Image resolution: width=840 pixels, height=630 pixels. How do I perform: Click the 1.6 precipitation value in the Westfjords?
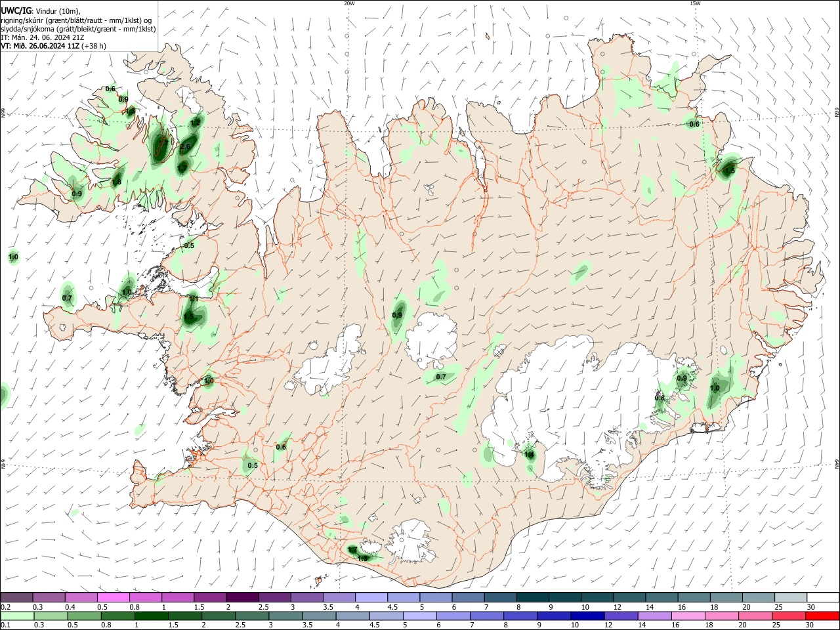[x=185, y=146]
